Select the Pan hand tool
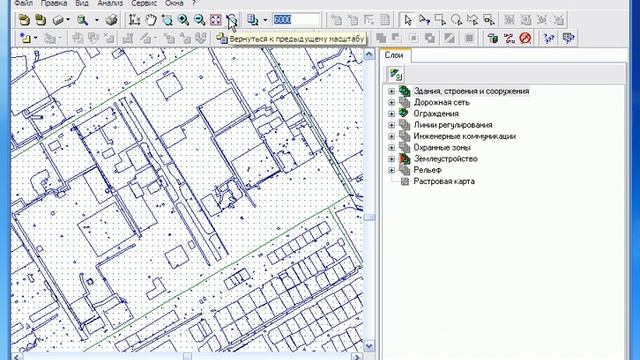640x360 pixels. click(151, 20)
